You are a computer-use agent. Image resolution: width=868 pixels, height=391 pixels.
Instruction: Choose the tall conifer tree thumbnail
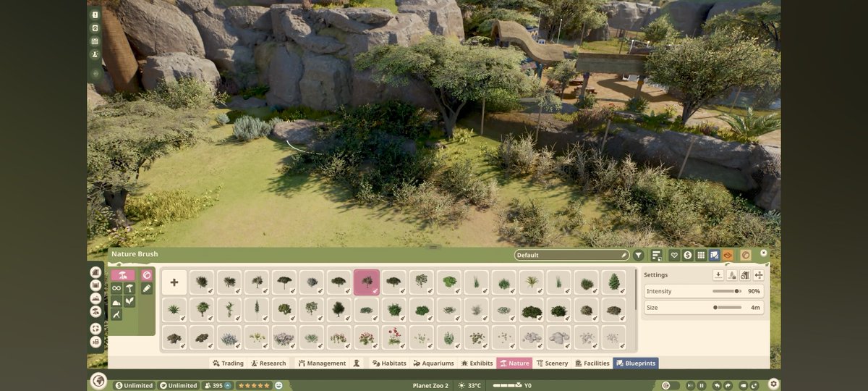coord(614,282)
